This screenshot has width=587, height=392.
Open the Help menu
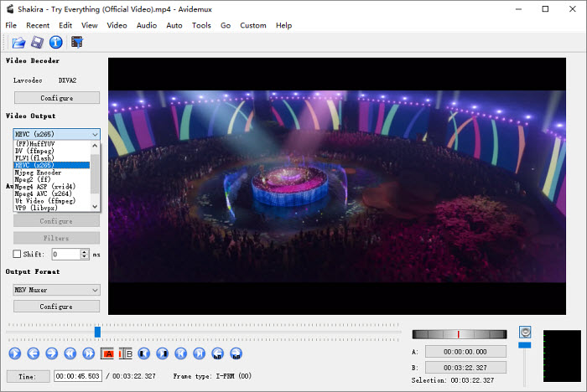(x=283, y=25)
